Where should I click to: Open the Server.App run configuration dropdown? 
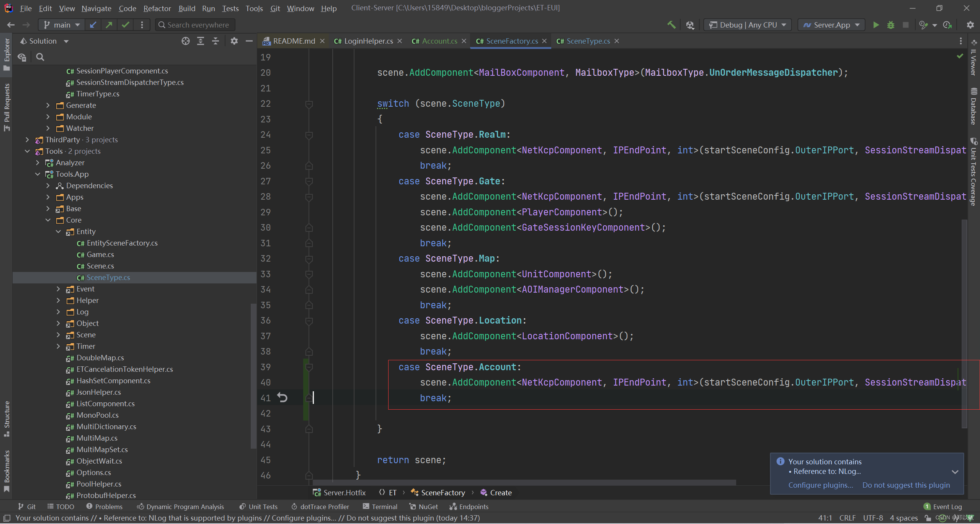click(x=831, y=25)
